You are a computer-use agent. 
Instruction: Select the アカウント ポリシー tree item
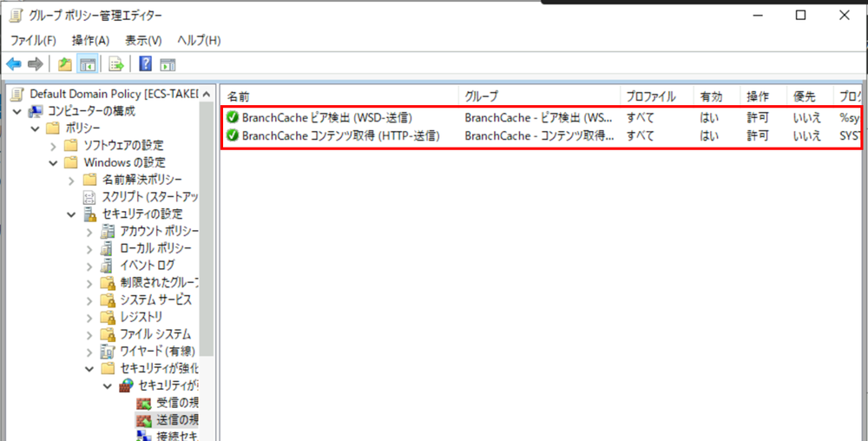(x=159, y=231)
